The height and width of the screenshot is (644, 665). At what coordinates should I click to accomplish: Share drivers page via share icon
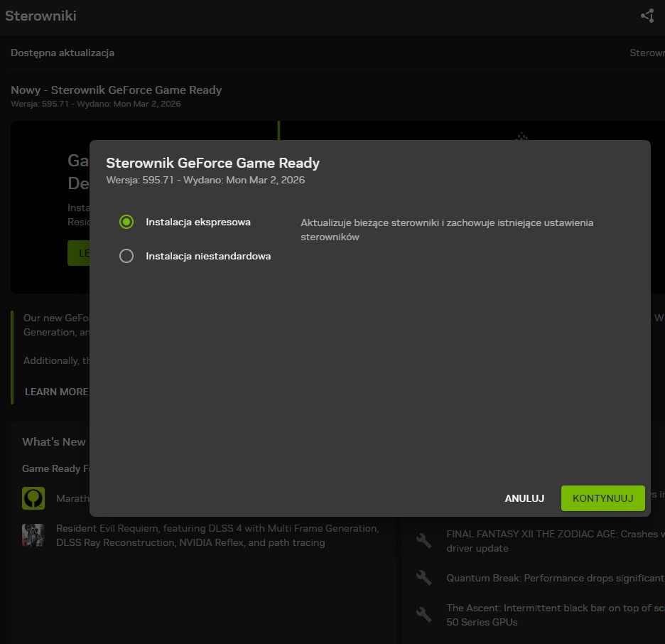647,16
